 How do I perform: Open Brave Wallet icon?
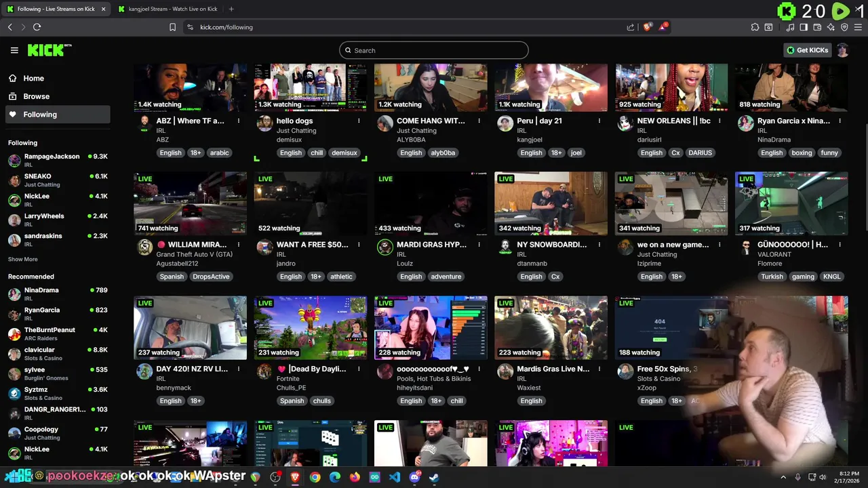coord(817,27)
